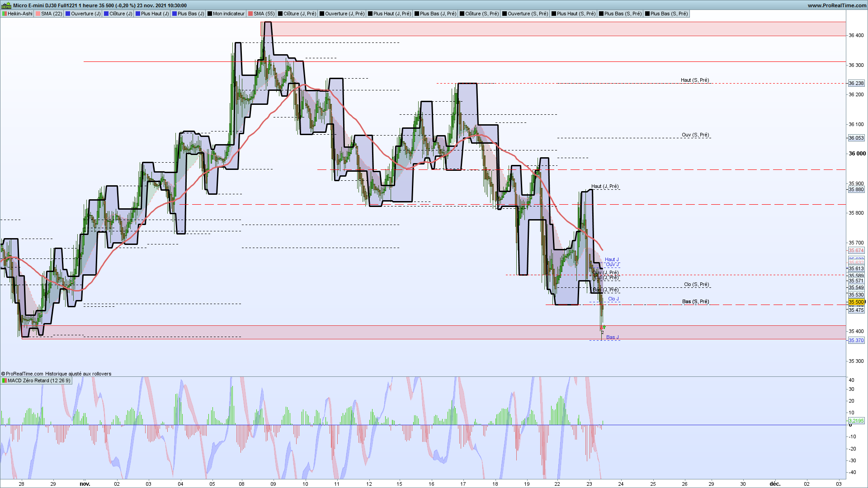Click the pink square beside SMA (22)
The width and height of the screenshot is (868, 488).
(x=38, y=14)
